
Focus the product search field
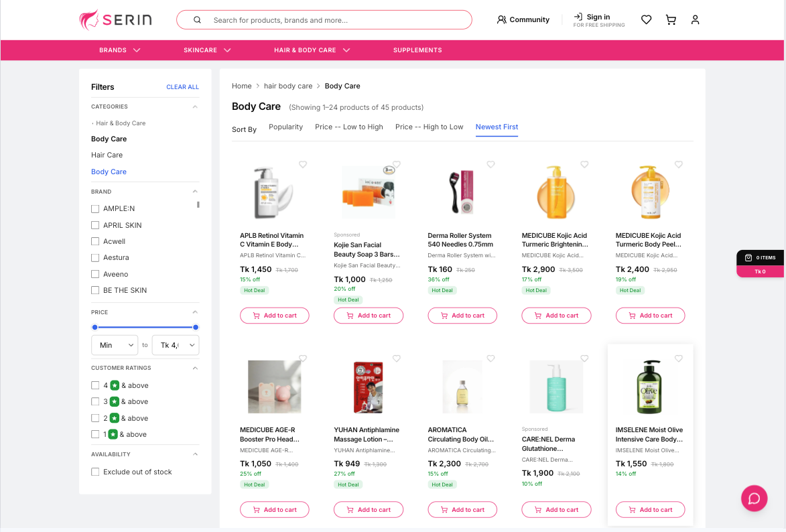[x=324, y=20]
